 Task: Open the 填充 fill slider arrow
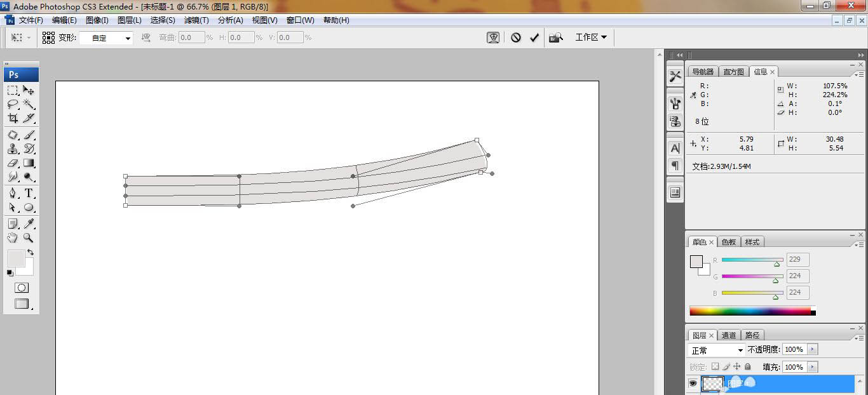click(813, 367)
